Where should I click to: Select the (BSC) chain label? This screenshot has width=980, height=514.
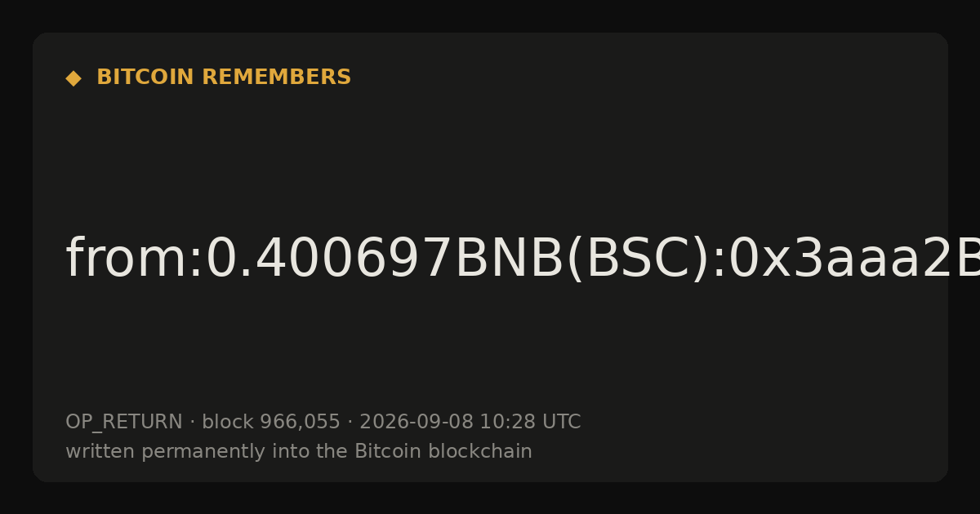click(637, 259)
